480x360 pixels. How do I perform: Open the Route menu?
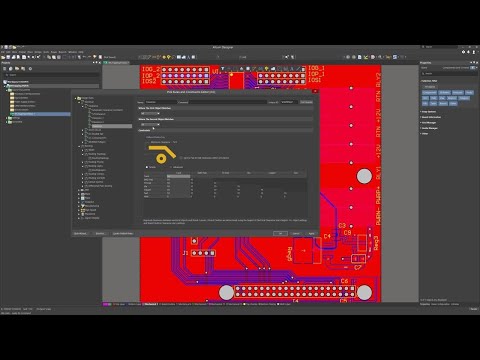click(54, 52)
